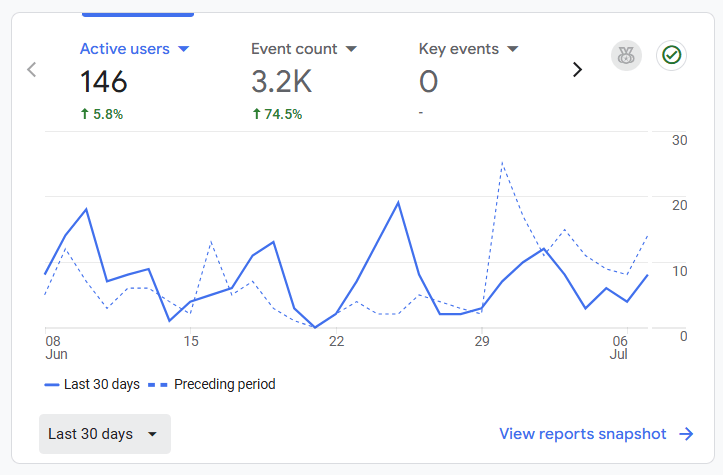
Task: Select the Event count value 3.2K
Action: coord(279,82)
